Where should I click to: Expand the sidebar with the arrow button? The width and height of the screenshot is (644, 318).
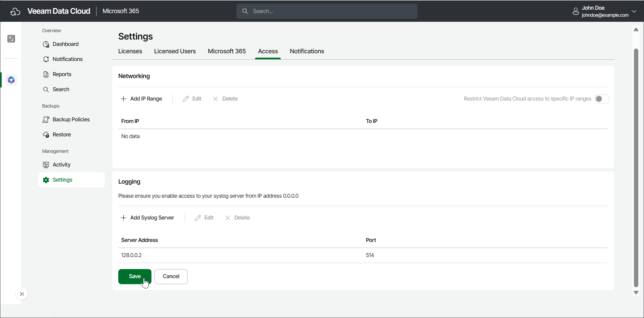[22, 294]
